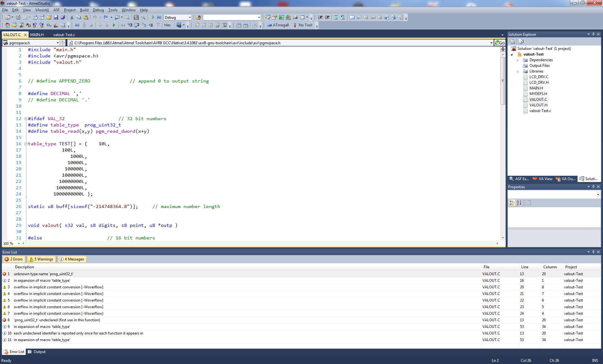Toggle the 2 Errors filter
Image resolution: width=603 pixels, height=364 pixels.
tap(14, 259)
